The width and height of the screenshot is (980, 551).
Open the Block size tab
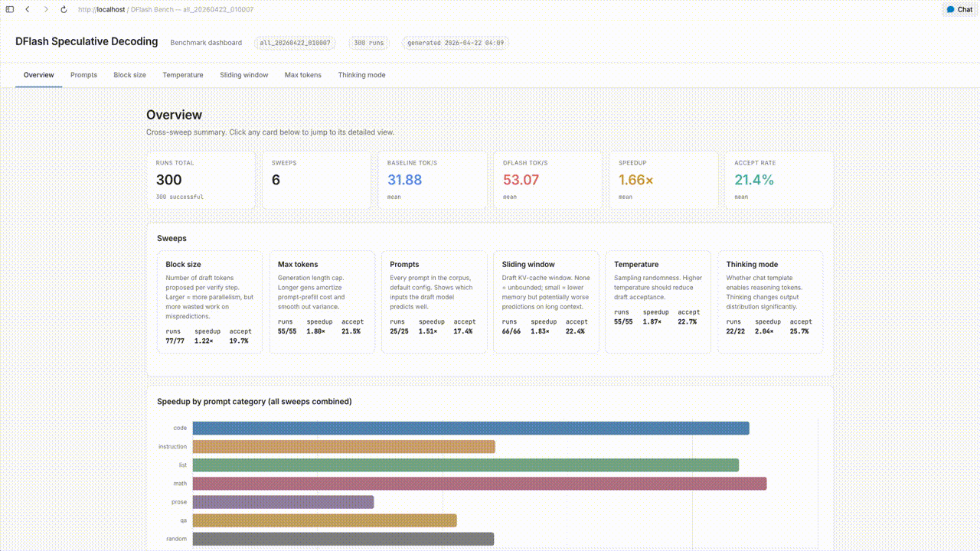pos(129,75)
